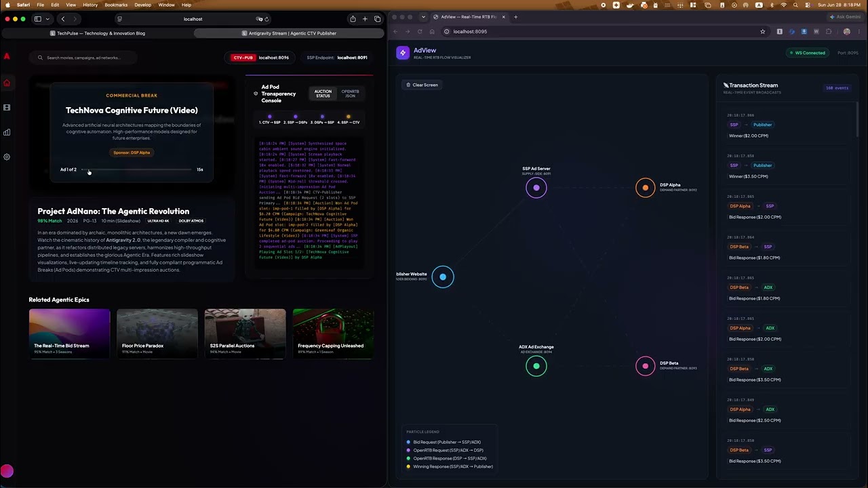Open the Floor Price Paradox thumbnail
The image size is (868, 488).
(157, 333)
